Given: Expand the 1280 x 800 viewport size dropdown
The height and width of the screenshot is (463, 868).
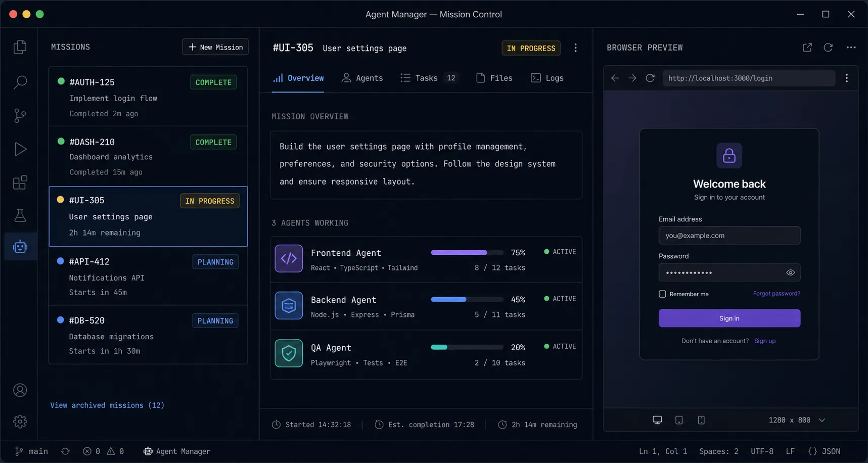Looking at the screenshot, I should point(797,420).
